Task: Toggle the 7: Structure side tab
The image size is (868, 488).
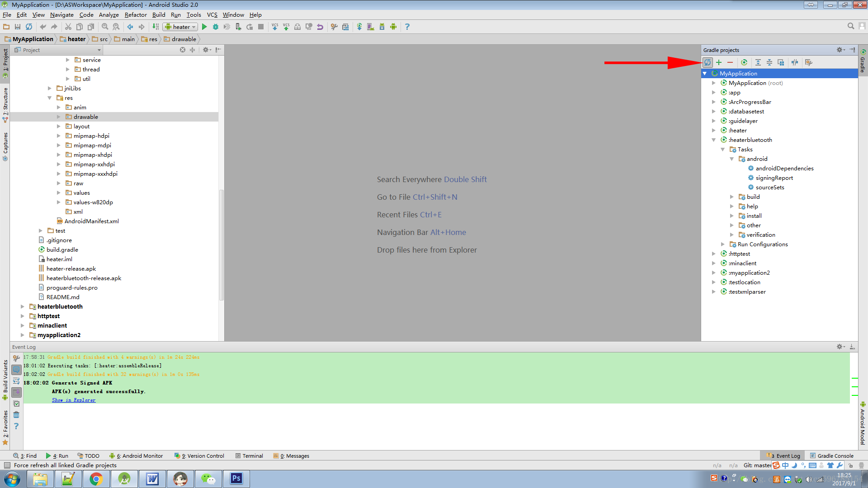Action: [x=5, y=105]
